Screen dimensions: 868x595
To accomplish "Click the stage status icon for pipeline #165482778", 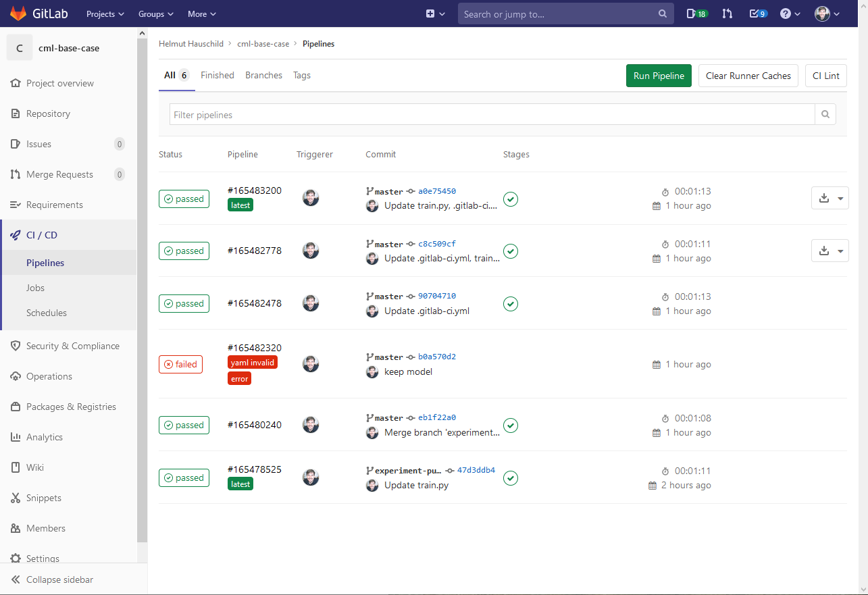I will pos(511,251).
